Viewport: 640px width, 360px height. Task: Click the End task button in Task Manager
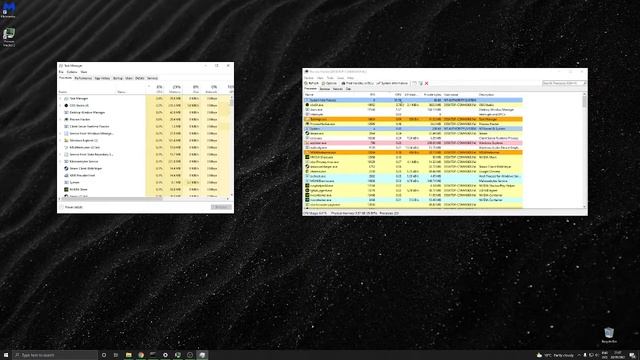(221, 207)
